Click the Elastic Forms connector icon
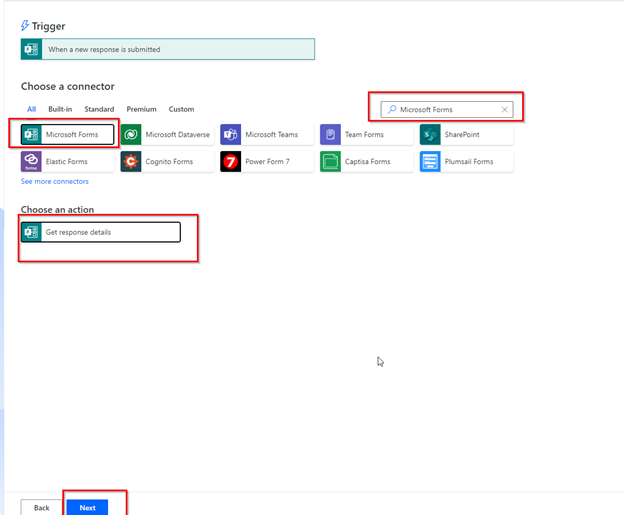This screenshot has height=515, width=624. coord(31,162)
